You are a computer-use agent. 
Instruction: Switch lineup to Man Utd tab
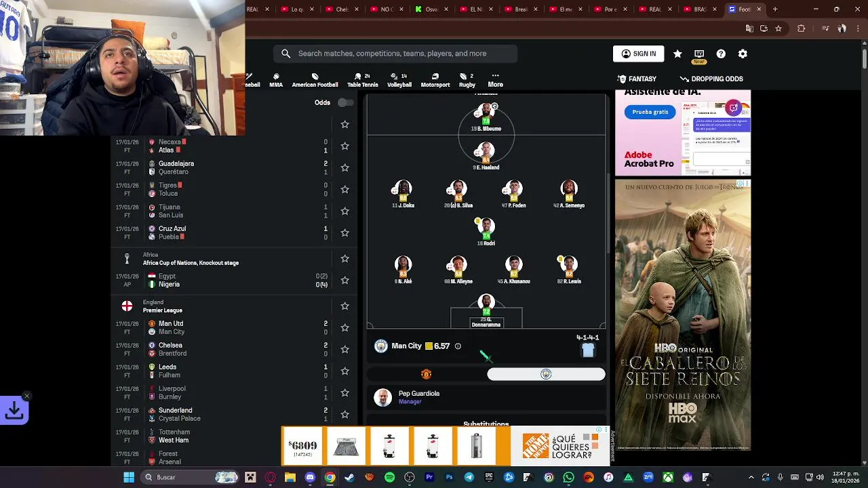click(x=427, y=374)
